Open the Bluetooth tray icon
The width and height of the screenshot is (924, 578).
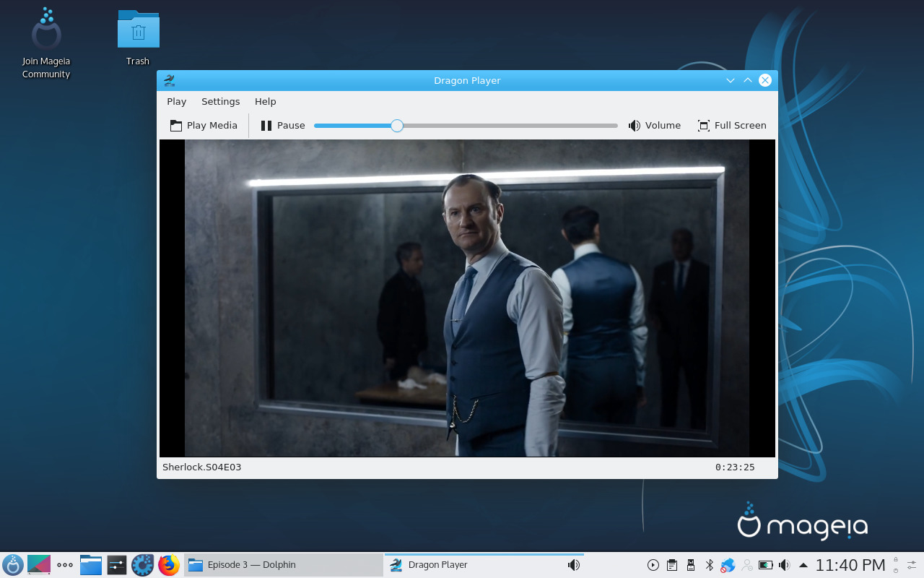point(709,565)
